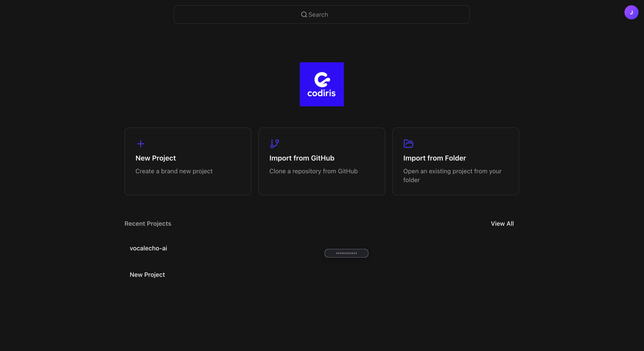The width and height of the screenshot is (644, 351).
Task: Select the Import from GitHub card
Action: (x=321, y=161)
